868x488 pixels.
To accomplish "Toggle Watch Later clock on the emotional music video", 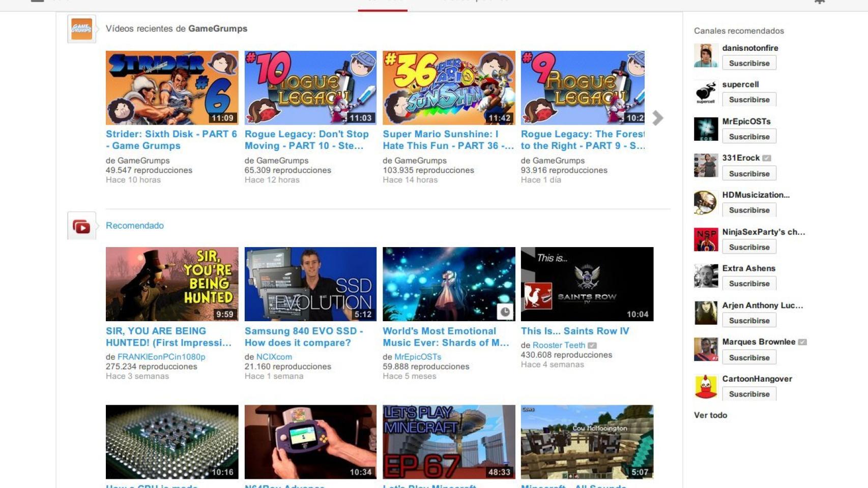I will click(x=505, y=313).
